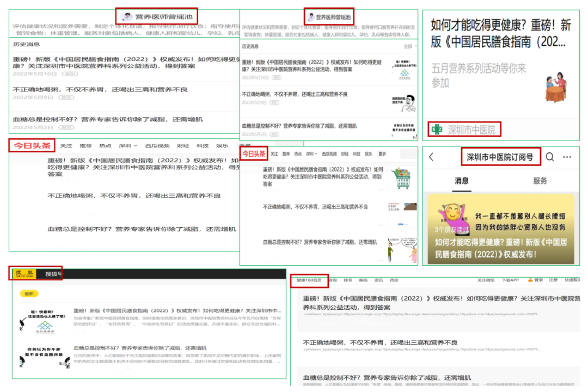This screenshot has height=392, width=588.
Task: Open search in 深圳市中医院订阅号 header
Action: coord(550,157)
